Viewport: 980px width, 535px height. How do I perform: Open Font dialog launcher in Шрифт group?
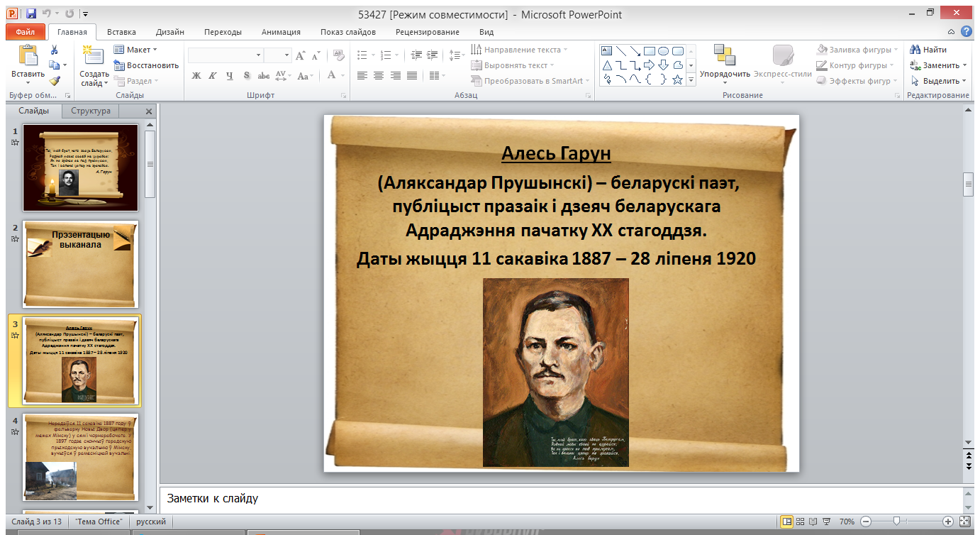(x=344, y=95)
